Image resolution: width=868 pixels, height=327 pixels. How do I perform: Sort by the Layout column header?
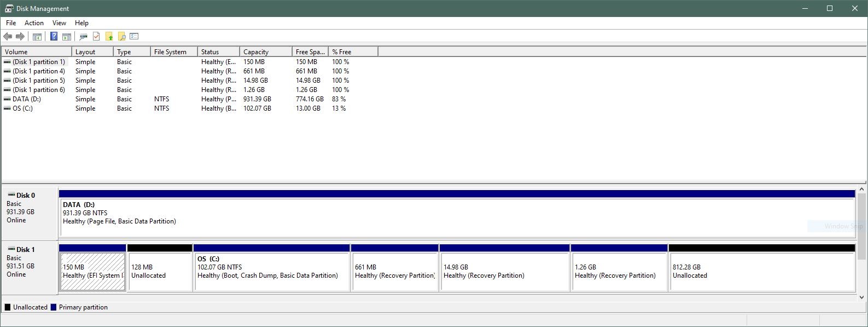click(92, 52)
